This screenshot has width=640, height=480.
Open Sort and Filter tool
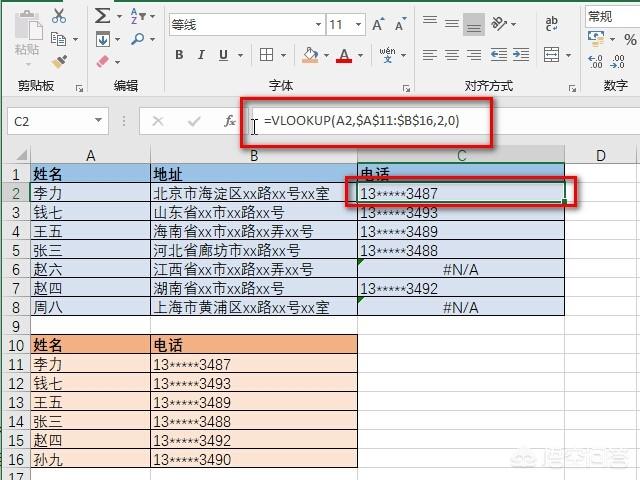coord(138,16)
